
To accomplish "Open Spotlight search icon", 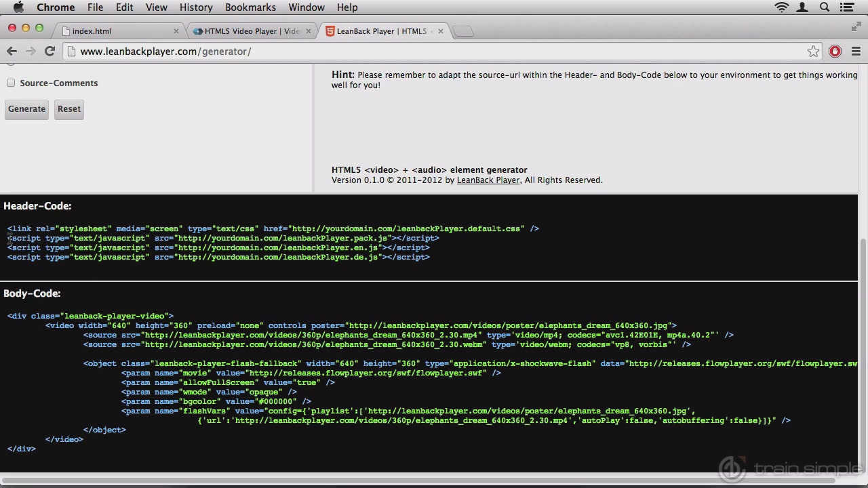I will click(x=825, y=7).
